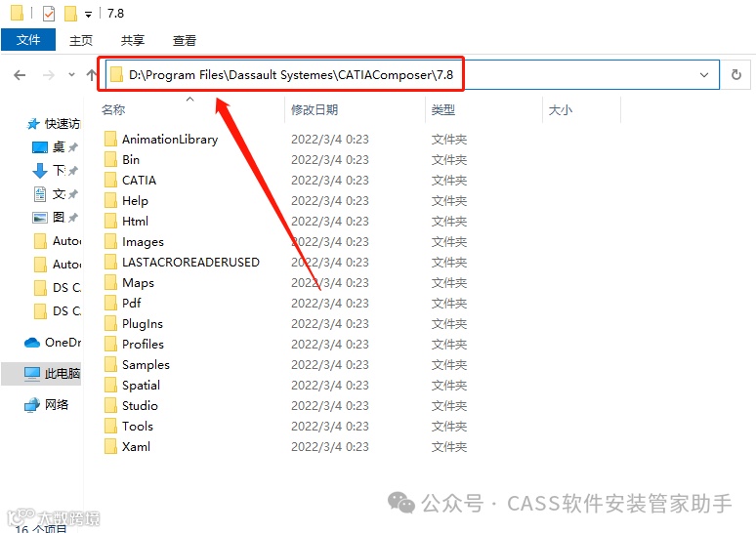756x533 pixels.
Task: Go up one folder level
Action: tap(91, 75)
